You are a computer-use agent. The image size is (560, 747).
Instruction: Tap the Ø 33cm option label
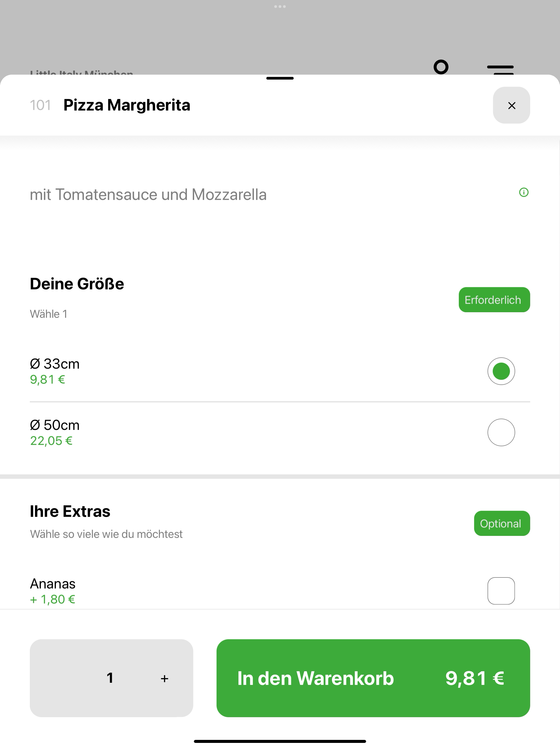tap(55, 364)
